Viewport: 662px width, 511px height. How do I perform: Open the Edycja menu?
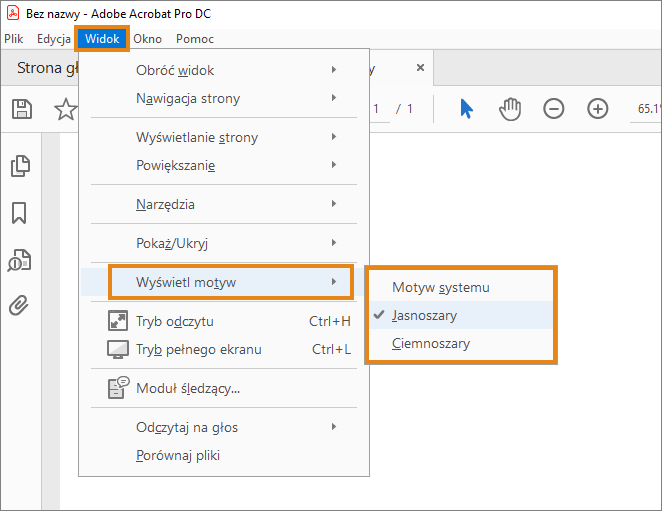coord(53,39)
